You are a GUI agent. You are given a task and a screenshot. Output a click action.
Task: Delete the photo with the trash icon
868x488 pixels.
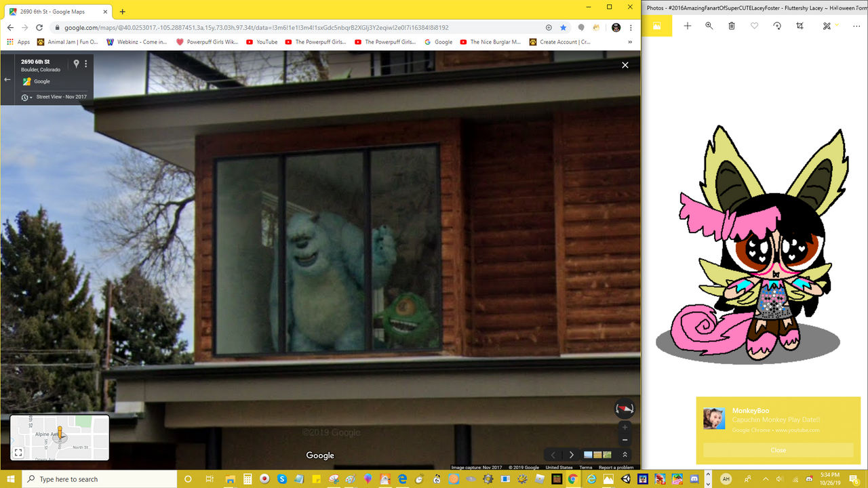pyautogui.click(x=732, y=26)
